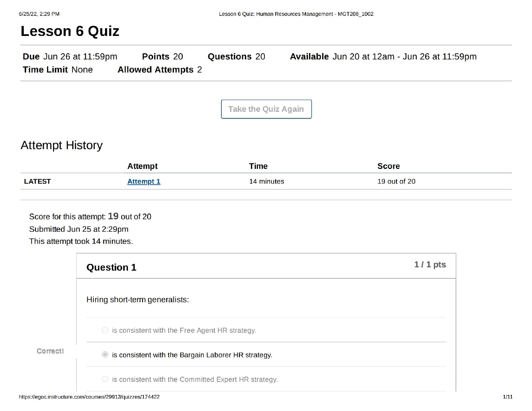Select the Free Agent HR strategy radio button
Image resolution: width=532 pixels, height=411 pixels.
click(105, 330)
